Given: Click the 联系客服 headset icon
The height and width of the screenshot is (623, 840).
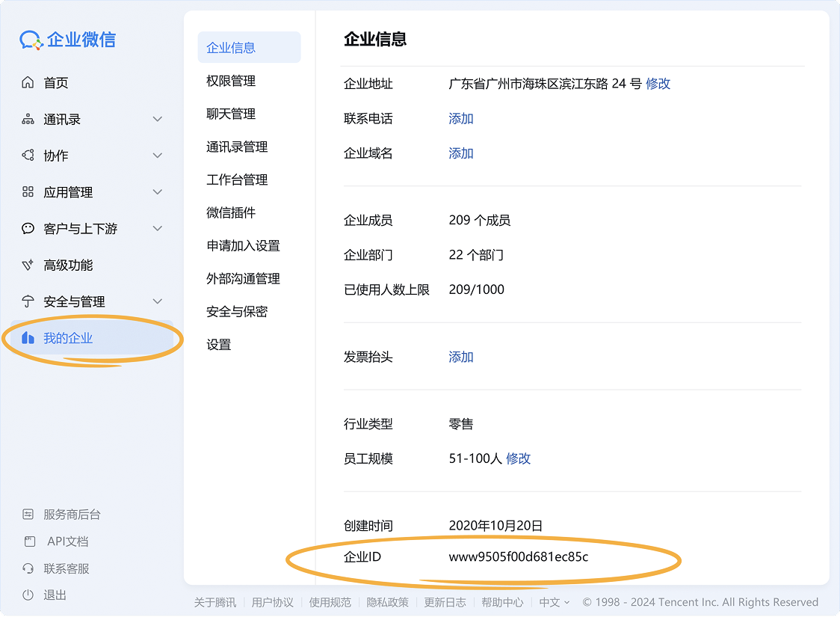Looking at the screenshot, I should tap(28, 568).
